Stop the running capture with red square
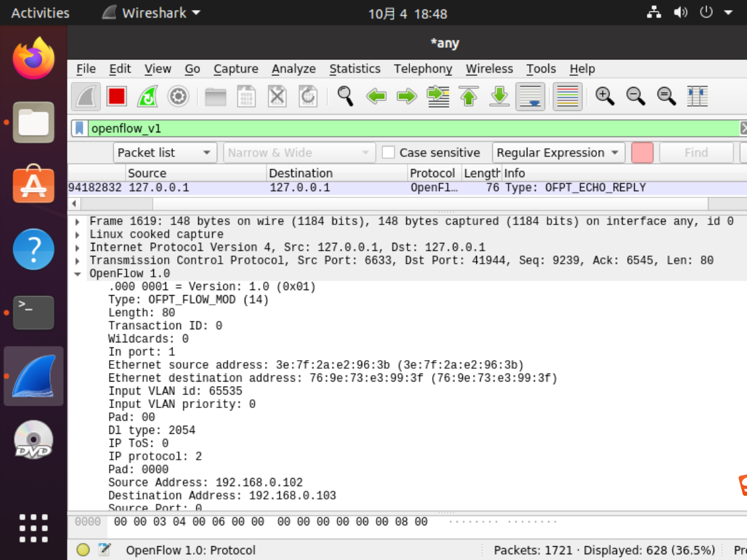The width and height of the screenshot is (747, 560). point(117,96)
